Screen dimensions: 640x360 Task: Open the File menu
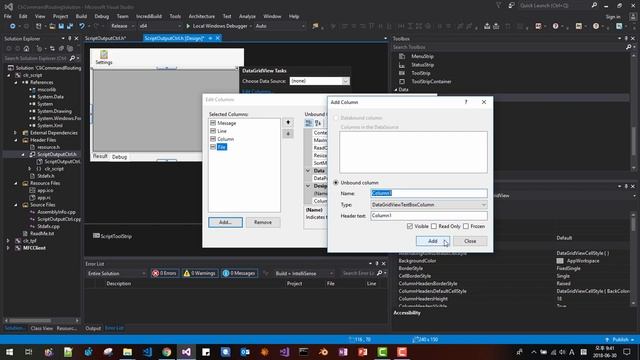coord(7,16)
